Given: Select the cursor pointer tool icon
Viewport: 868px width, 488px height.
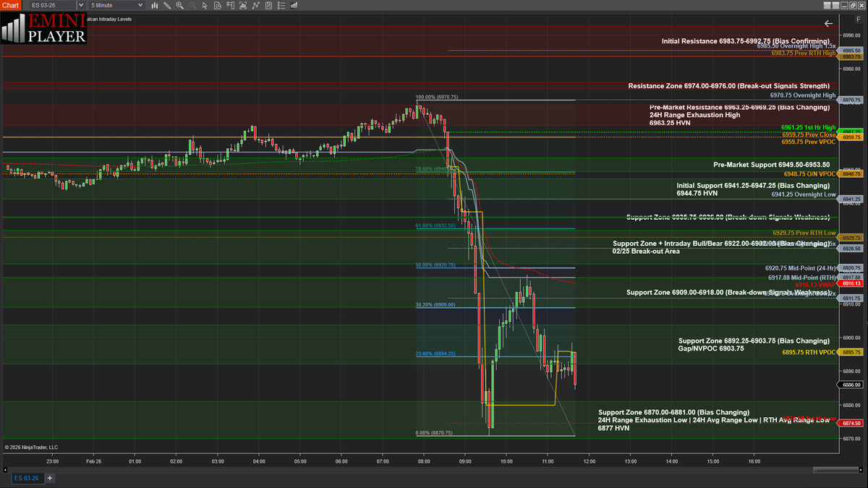Looking at the screenshot, I should tap(205, 5).
